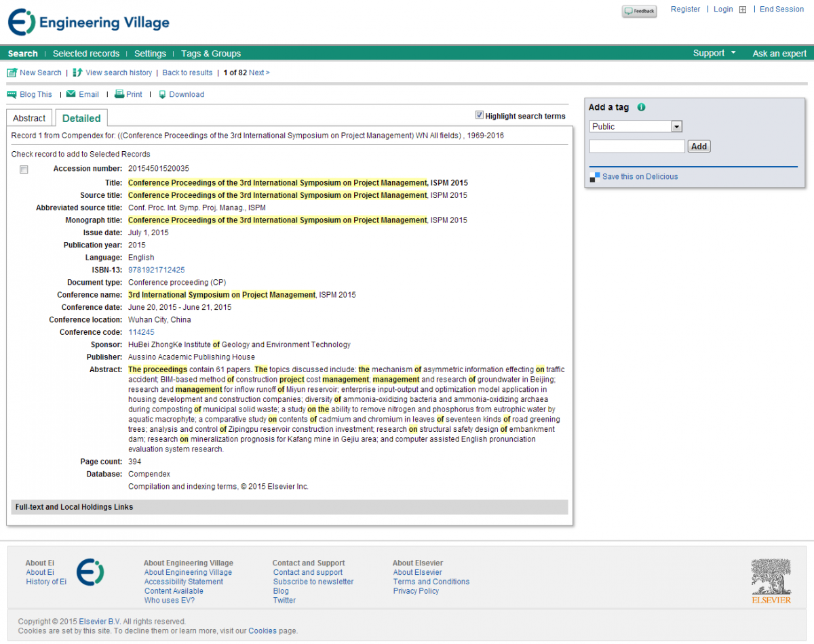Click the View search history icon
This screenshot has width=814, height=644.
pyautogui.click(x=77, y=73)
